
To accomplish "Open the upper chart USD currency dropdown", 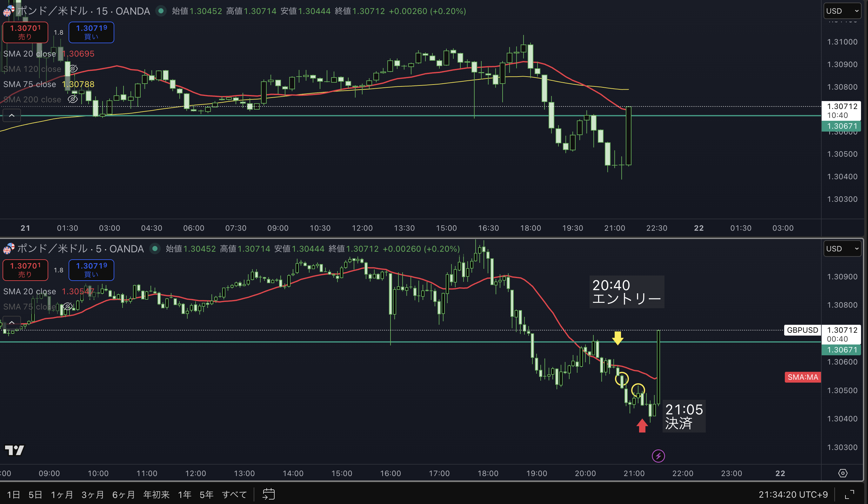I will click(x=842, y=11).
